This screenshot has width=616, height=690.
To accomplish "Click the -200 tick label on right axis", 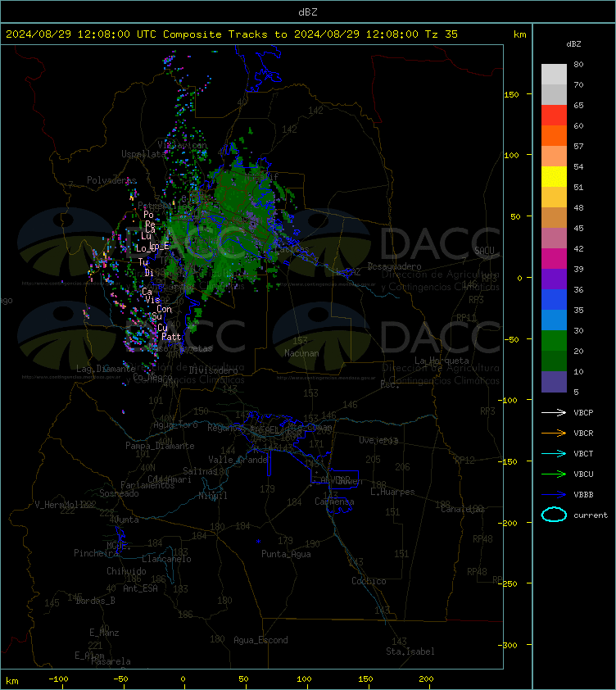I will [x=507, y=523].
